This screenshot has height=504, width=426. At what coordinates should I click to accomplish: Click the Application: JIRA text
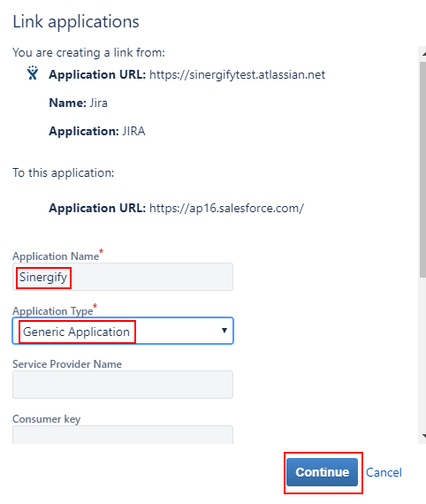tap(97, 131)
